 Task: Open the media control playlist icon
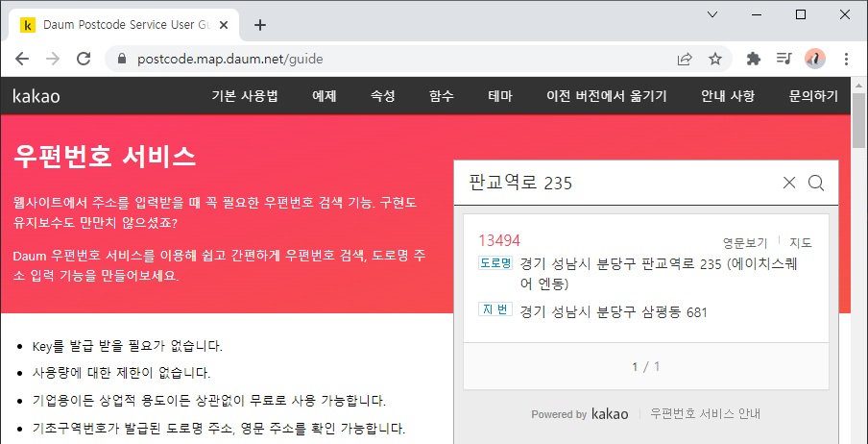[784, 59]
